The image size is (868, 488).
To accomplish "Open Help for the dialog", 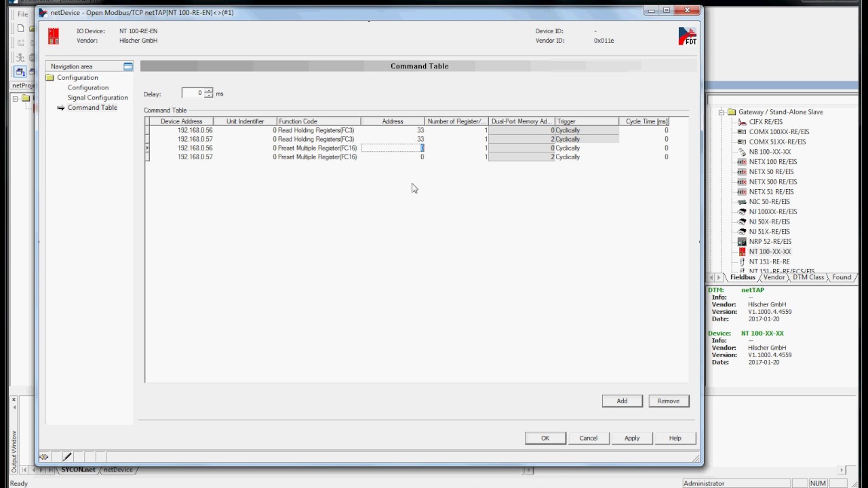I will [675, 438].
